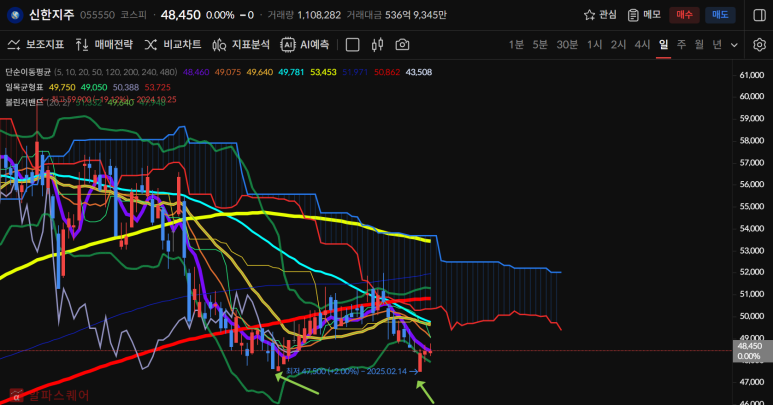Open 보조지표 indicators menu
This screenshot has height=405, width=773.
coord(36,45)
